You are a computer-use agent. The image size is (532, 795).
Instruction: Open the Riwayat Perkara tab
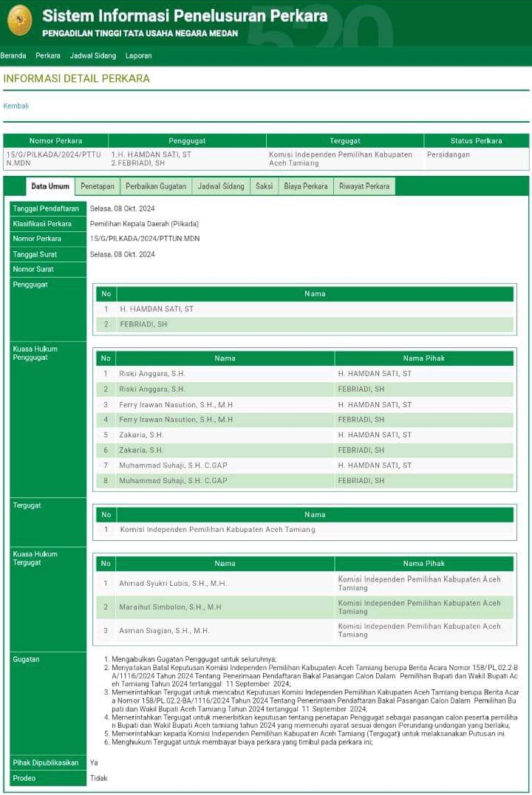(x=364, y=186)
